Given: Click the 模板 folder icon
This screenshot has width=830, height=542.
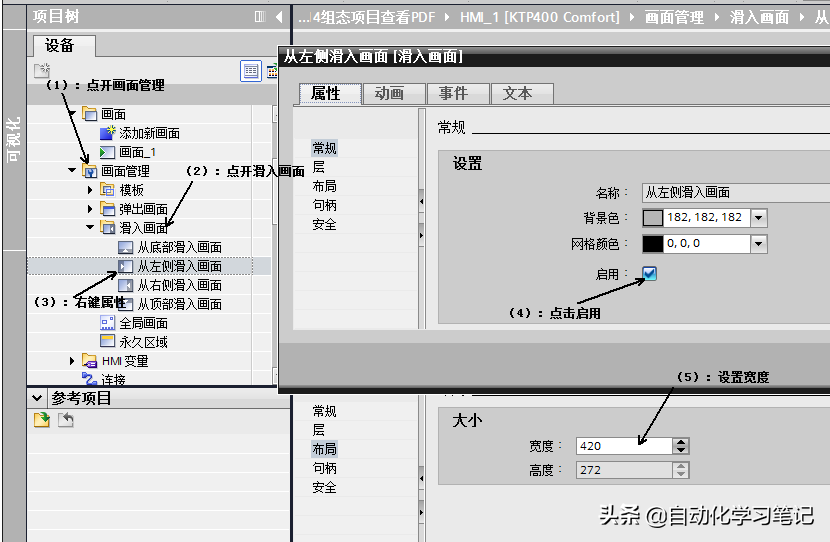Looking at the screenshot, I should click(x=107, y=189).
